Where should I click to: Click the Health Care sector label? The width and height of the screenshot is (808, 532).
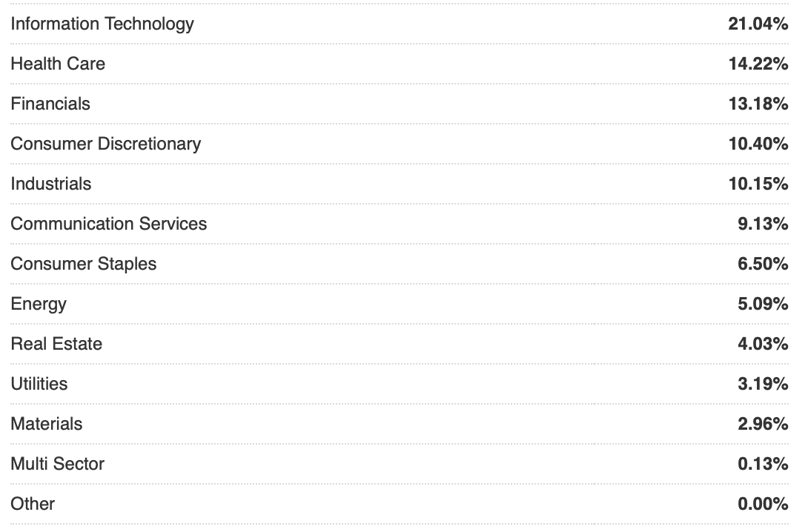[58, 64]
